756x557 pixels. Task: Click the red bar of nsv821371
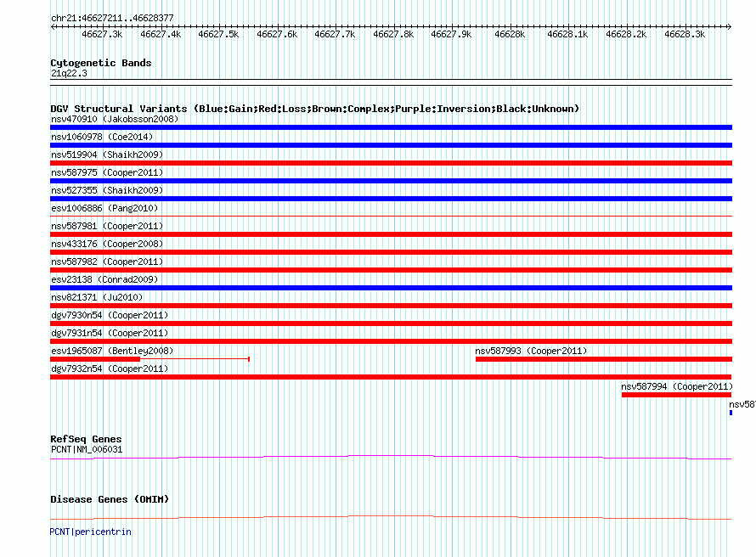391,306
